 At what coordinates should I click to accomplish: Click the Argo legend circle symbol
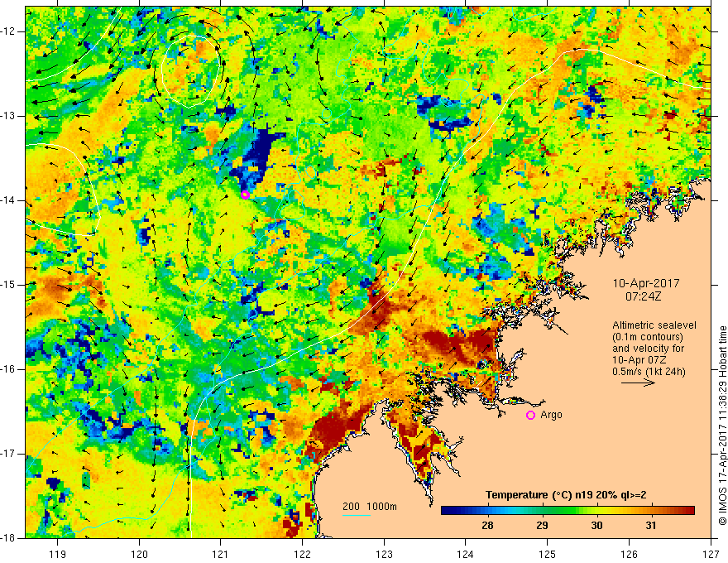tap(530, 416)
